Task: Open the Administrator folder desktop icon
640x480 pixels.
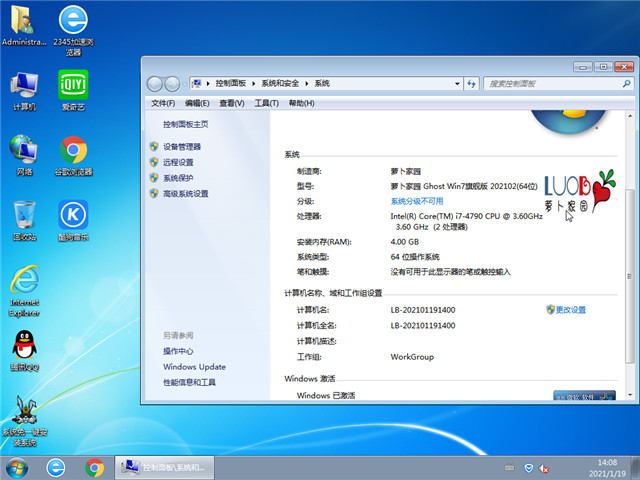Action: [24, 26]
